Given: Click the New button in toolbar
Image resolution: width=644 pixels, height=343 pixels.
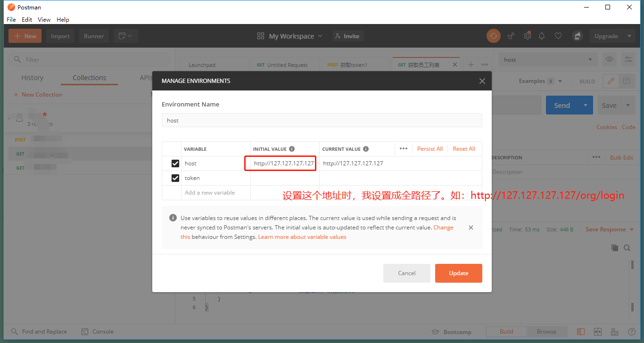Looking at the screenshot, I should [25, 36].
